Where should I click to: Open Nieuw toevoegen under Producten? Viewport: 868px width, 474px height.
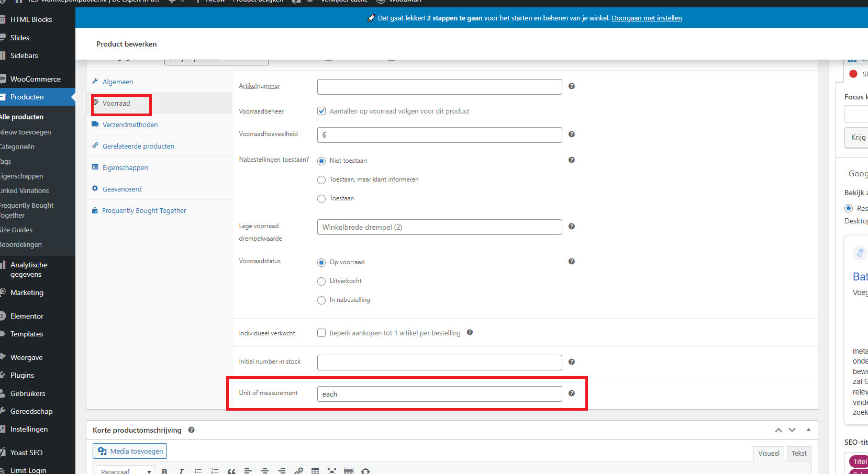(26, 132)
